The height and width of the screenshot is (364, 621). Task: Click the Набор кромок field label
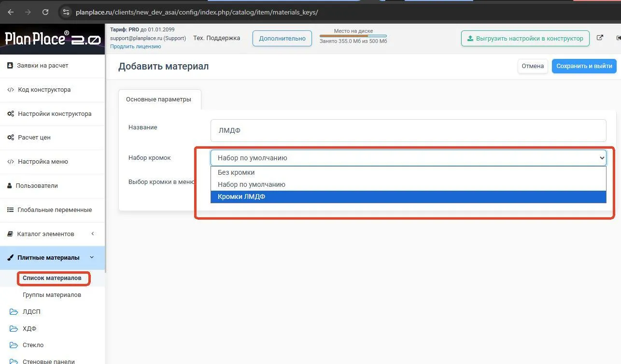(x=150, y=158)
